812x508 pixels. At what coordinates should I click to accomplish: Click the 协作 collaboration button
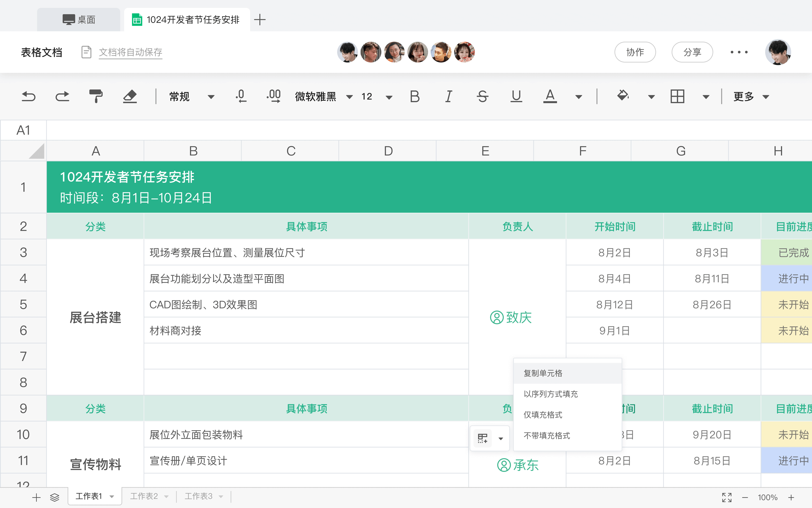(635, 52)
